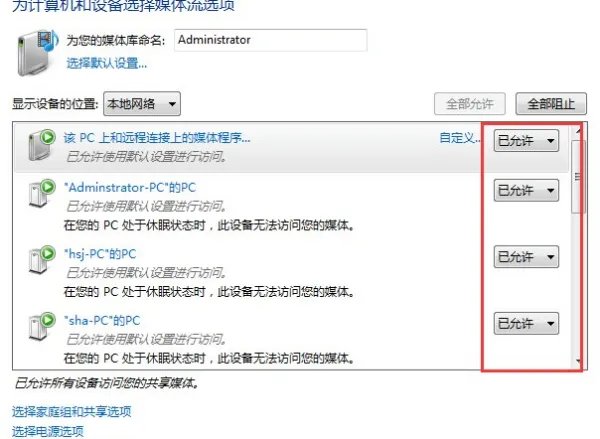Click the '显示设备的位置:' label
This screenshot has width=600, height=439.
(x=55, y=104)
